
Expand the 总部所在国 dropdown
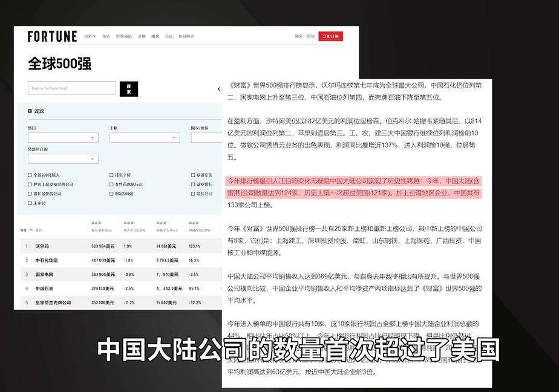coord(63,158)
